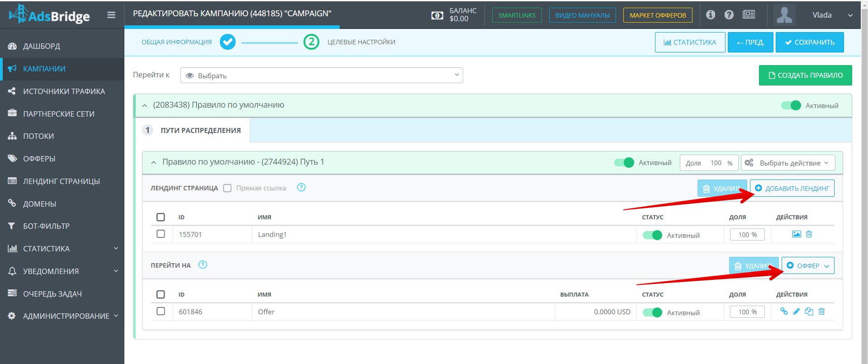
Task: Open the Перейти к Выбрать dropdown
Action: point(322,76)
